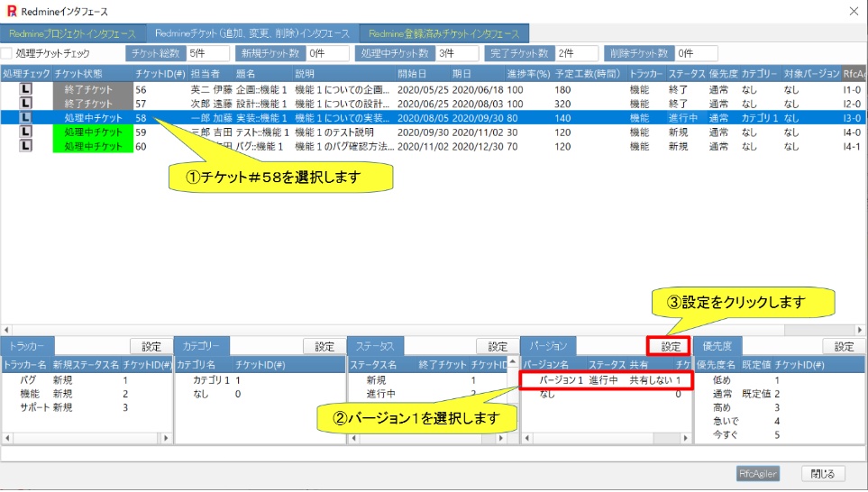
Task: Click 設定 button in カテゴリー panel
Action: point(324,346)
